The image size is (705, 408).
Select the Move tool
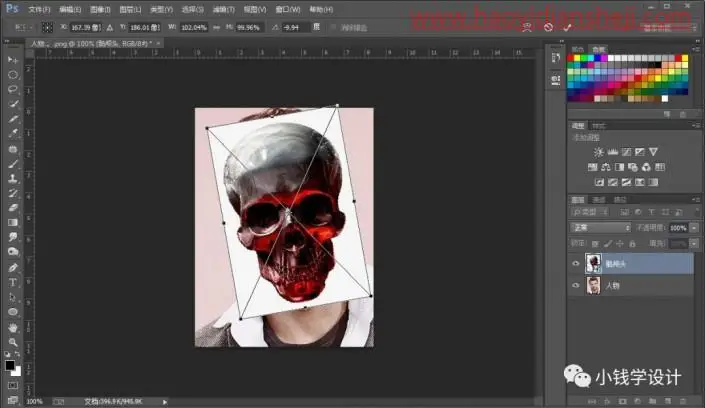(13, 60)
